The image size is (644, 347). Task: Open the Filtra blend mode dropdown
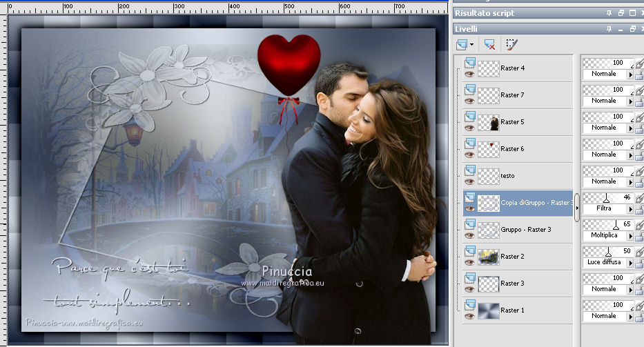(630, 208)
